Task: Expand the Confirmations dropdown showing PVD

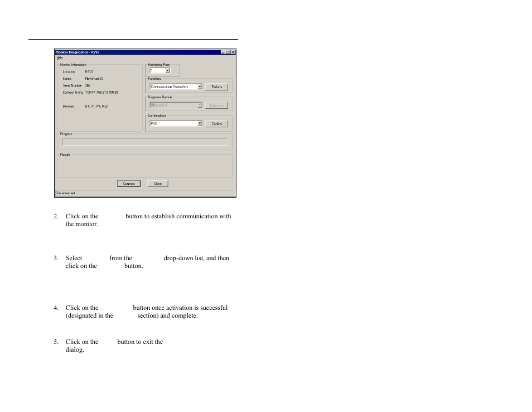Action: click(176, 123)
